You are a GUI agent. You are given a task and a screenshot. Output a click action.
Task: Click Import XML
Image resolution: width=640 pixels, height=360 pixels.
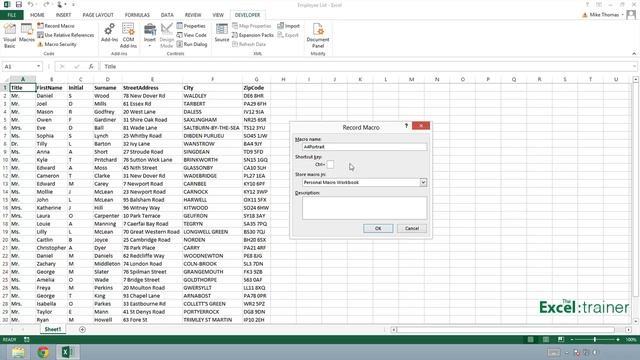pyautogui.click(x=289, y=26)
